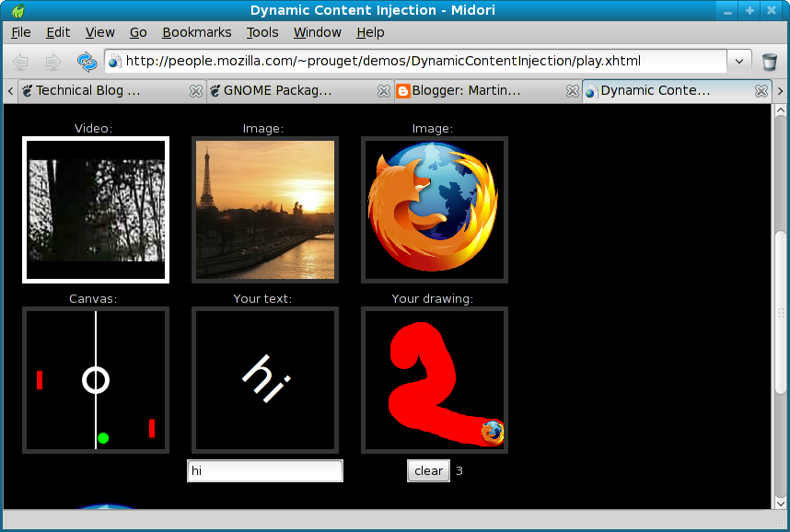Switch to the Blogger: Martin... tab
This screenshot has height=532, width=790.
coord(488,91)
